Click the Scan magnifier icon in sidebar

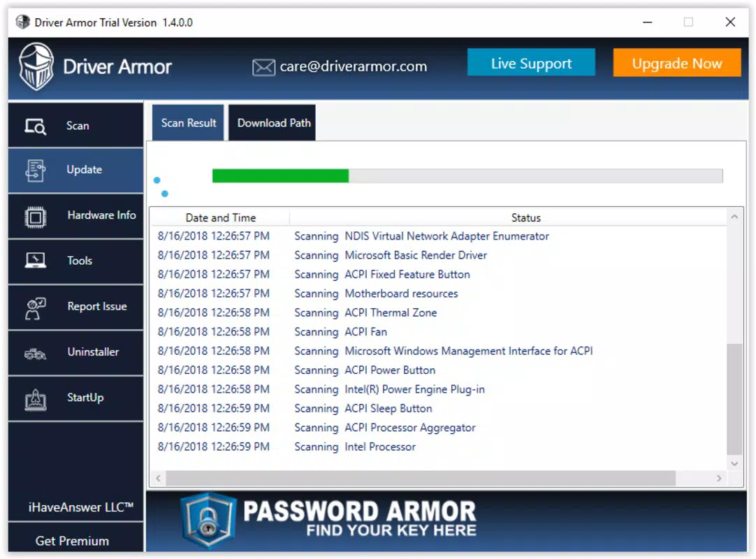pos(35,126)
